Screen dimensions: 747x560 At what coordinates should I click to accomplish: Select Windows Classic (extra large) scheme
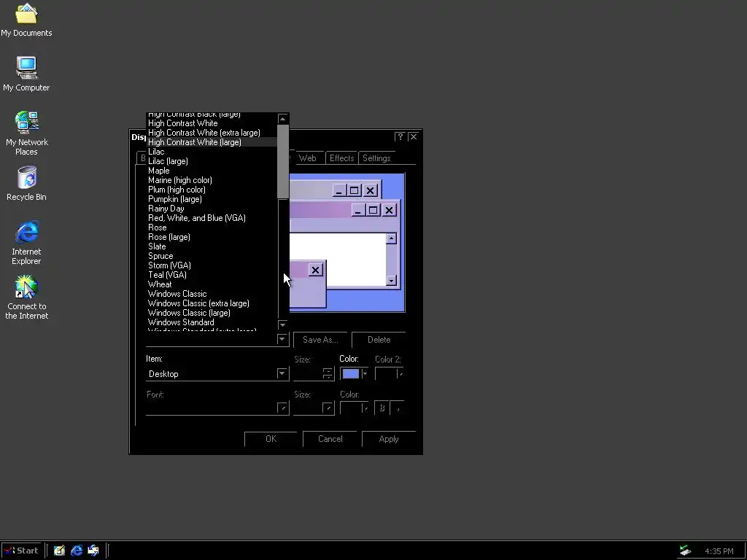pyautogui.click(x=212, y=303)
